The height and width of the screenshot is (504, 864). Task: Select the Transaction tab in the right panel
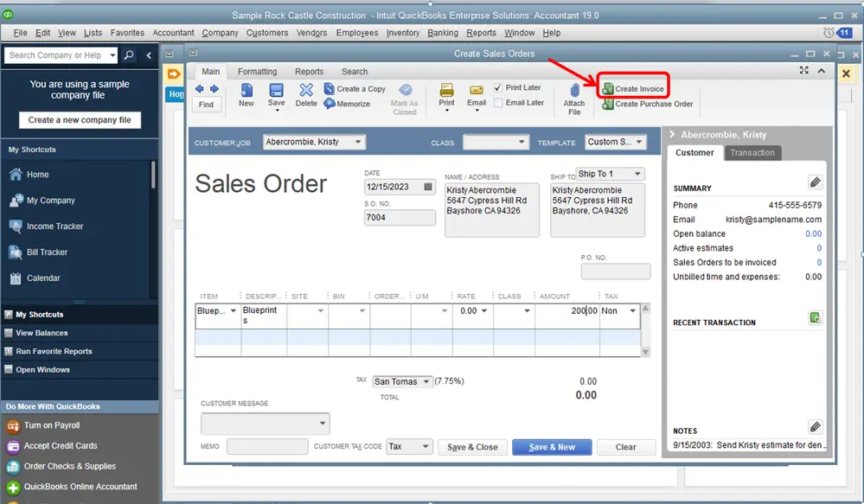click(752, 153)
